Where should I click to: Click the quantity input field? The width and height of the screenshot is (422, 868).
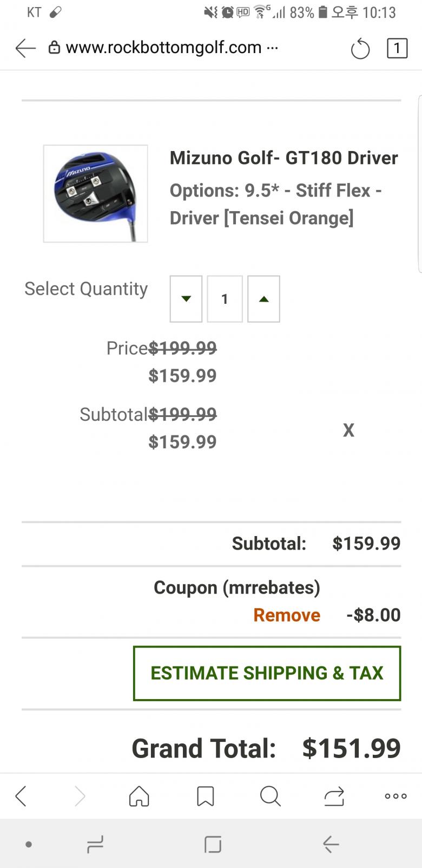pos(225,299)
